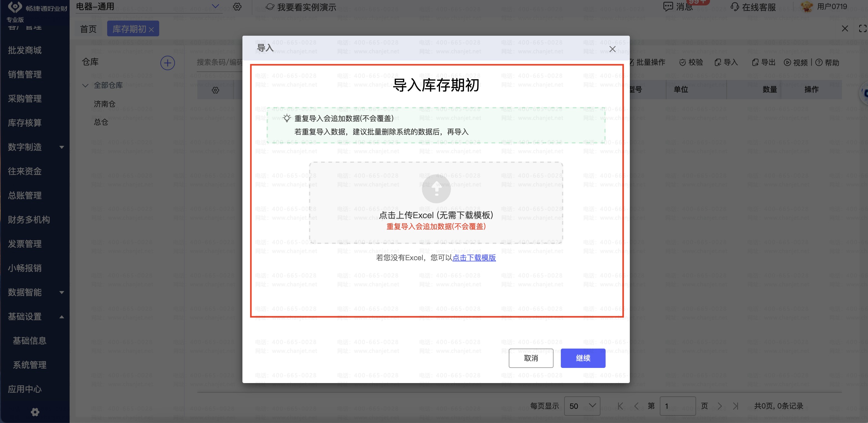
Task: Click the 继续 button
Action: 583,358
